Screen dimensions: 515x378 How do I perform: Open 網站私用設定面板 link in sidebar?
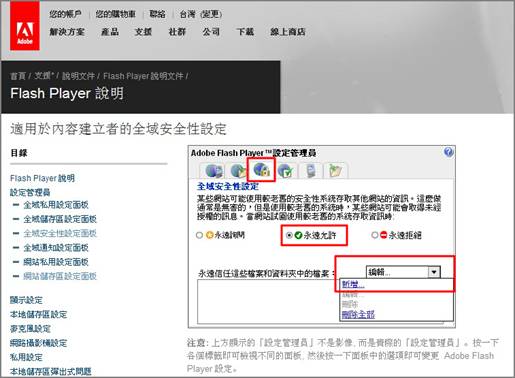coord(56,262)
